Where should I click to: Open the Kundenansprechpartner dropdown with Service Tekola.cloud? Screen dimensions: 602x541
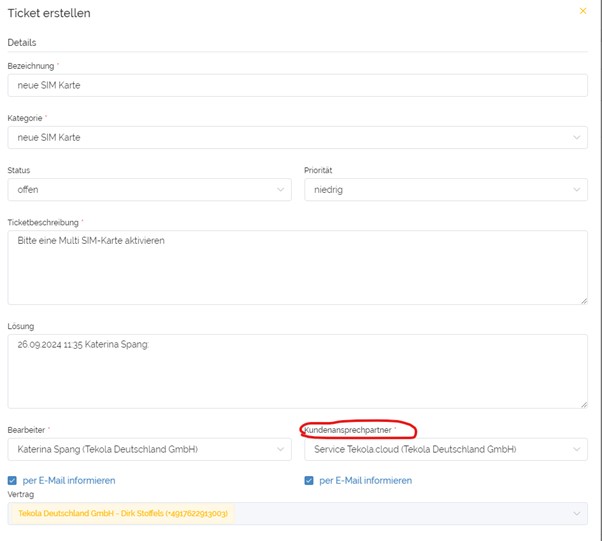(x=445, y=450)
